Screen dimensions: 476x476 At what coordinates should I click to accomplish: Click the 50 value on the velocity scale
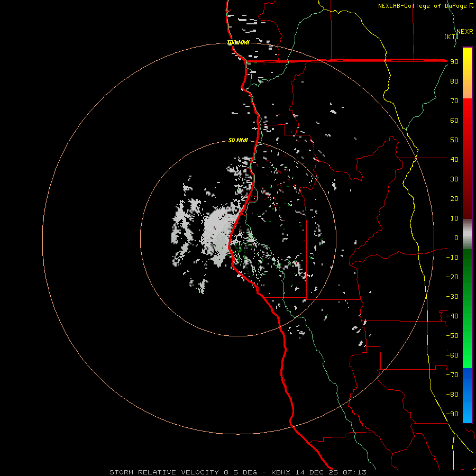[454, 140]
